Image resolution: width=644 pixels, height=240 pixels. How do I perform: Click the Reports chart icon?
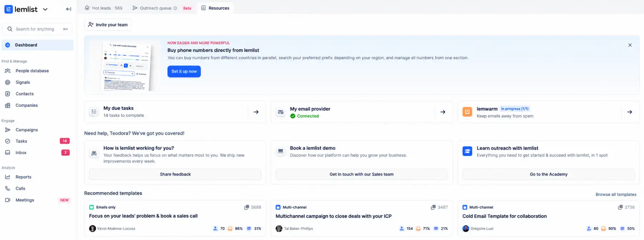tap(8, 177)
